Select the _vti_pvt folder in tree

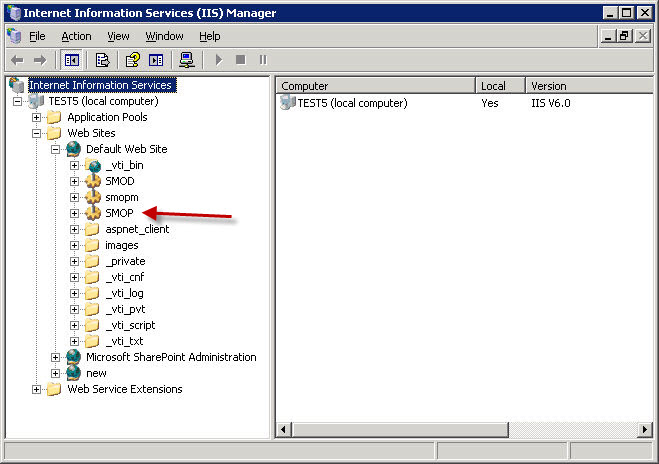coord(125,309)
